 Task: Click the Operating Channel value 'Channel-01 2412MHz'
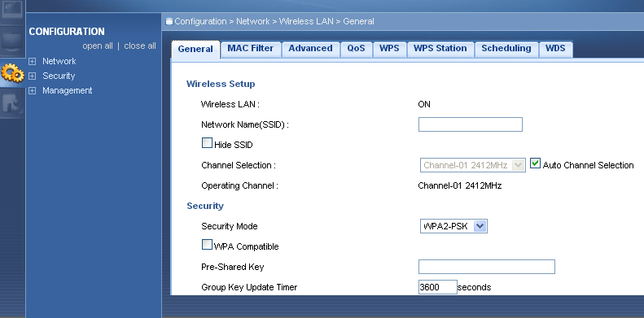click(459, 185)
